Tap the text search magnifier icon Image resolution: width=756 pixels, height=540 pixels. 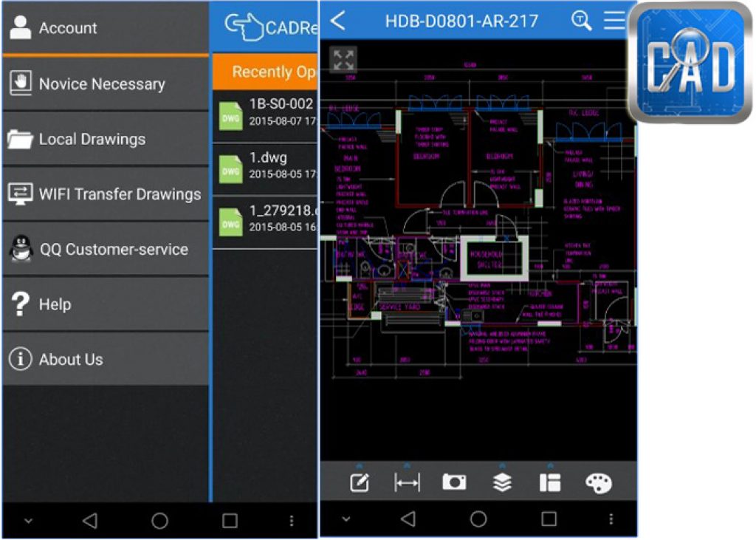tap(580, 21)
